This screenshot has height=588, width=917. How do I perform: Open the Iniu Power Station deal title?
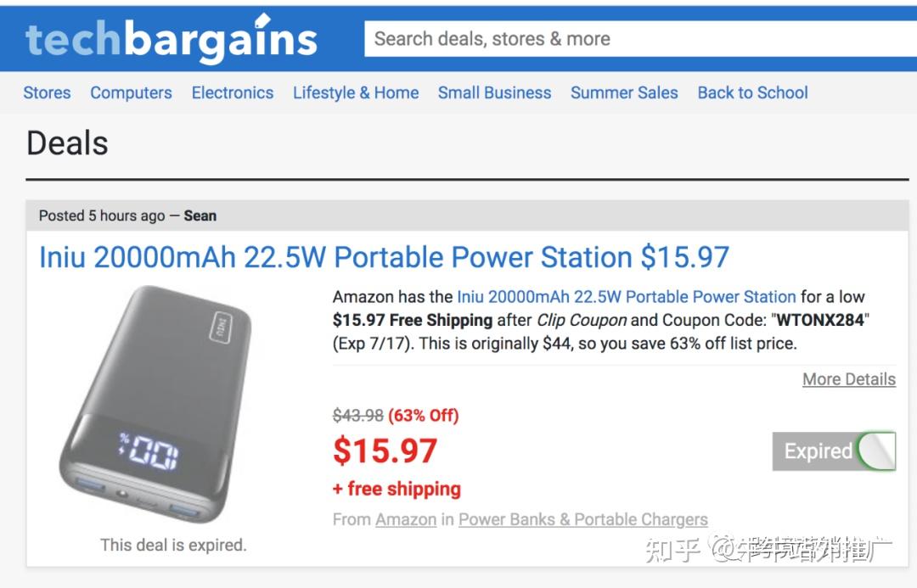(384, 257)
